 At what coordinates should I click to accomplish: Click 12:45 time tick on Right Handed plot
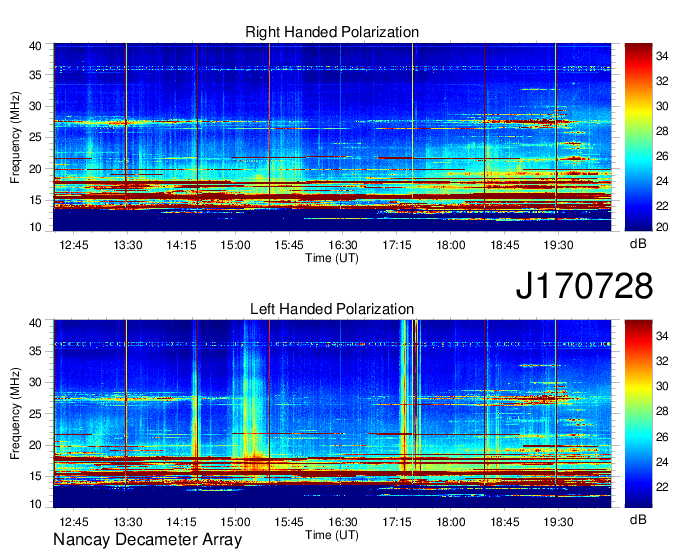coord(74,245)
